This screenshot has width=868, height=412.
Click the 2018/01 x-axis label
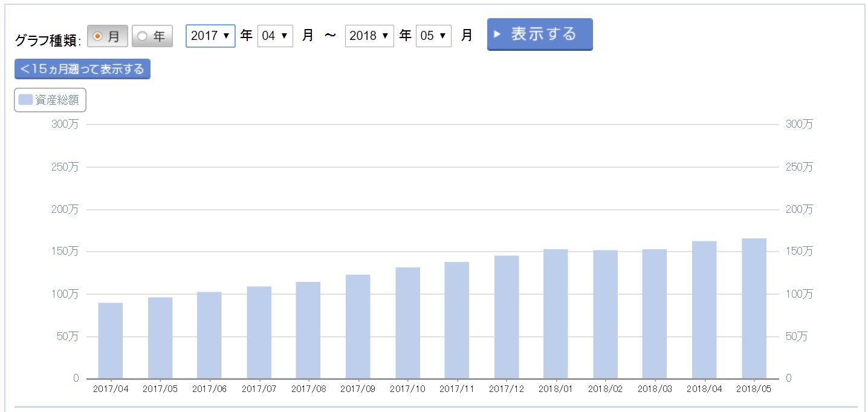(555, 389)
